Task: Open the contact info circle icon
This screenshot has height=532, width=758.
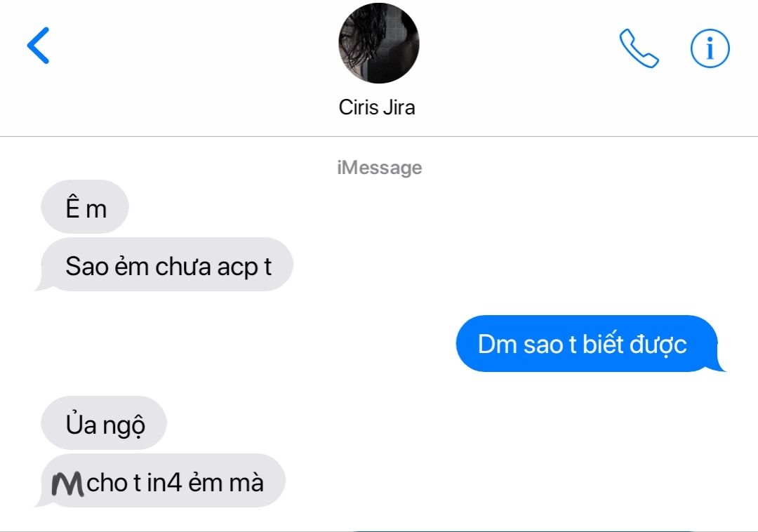Action: 710,48
